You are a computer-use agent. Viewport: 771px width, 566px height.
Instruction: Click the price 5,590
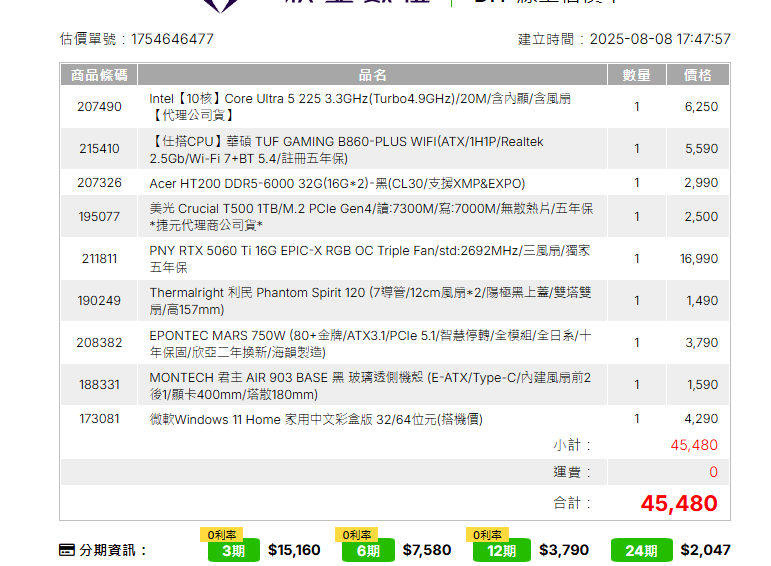tap(702, 149)
